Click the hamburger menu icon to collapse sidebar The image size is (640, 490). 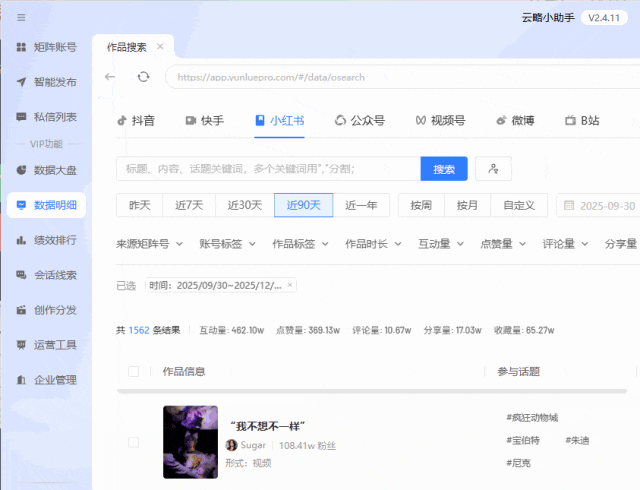21,17
